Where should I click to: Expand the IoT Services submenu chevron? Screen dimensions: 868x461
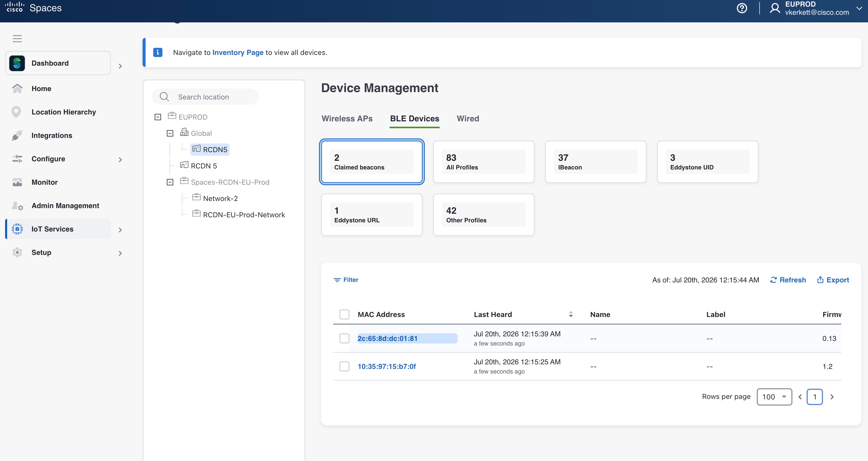coord(120,230)
